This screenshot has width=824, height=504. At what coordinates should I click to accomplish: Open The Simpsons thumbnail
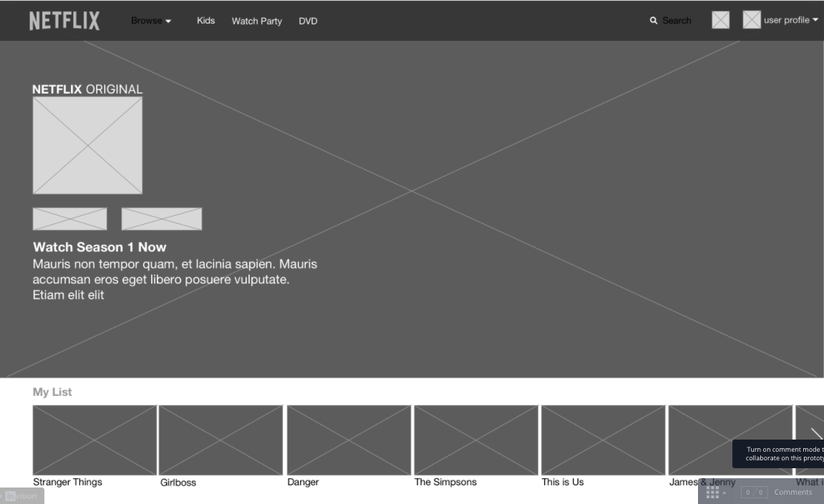[x=476, y=440]
